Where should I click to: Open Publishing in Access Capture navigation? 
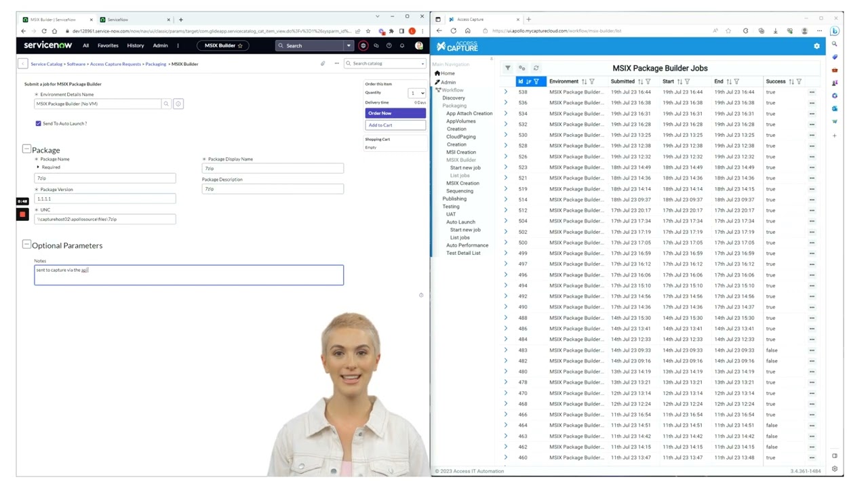[x=454, y=199]
